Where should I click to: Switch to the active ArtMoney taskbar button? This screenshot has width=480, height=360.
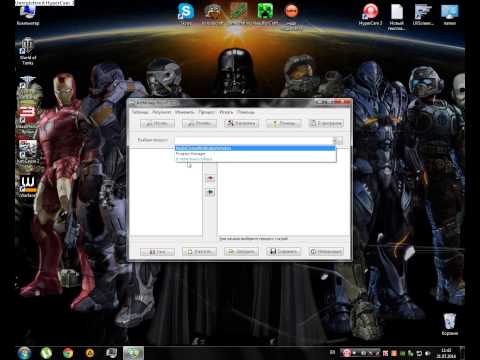click(x=133, y=353)
